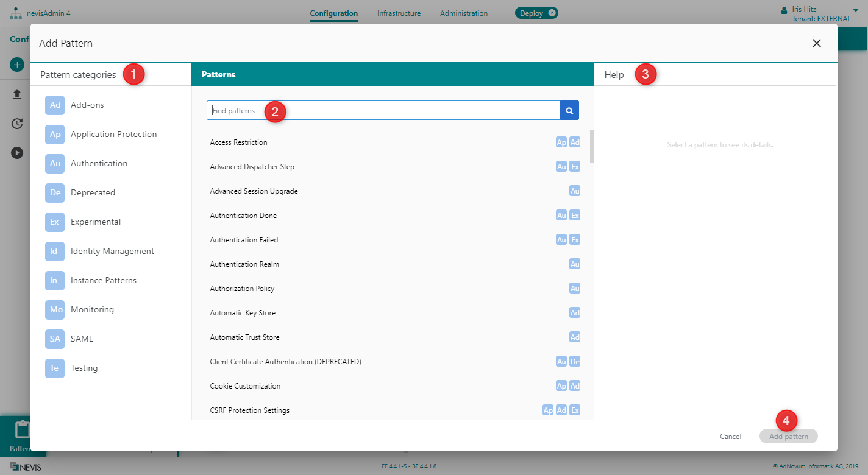
Task: Click the 'Au' tag on Authentication Failed row
Action: (x=561, y=240)
